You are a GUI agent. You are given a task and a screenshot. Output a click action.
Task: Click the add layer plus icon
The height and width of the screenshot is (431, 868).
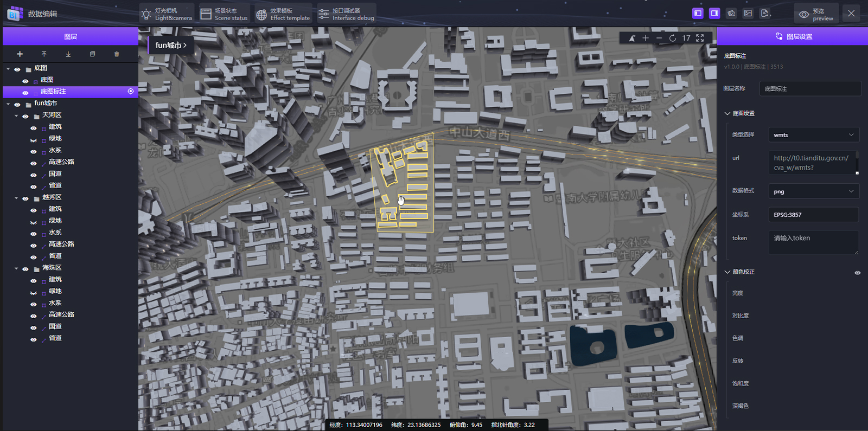click(20, 54)
